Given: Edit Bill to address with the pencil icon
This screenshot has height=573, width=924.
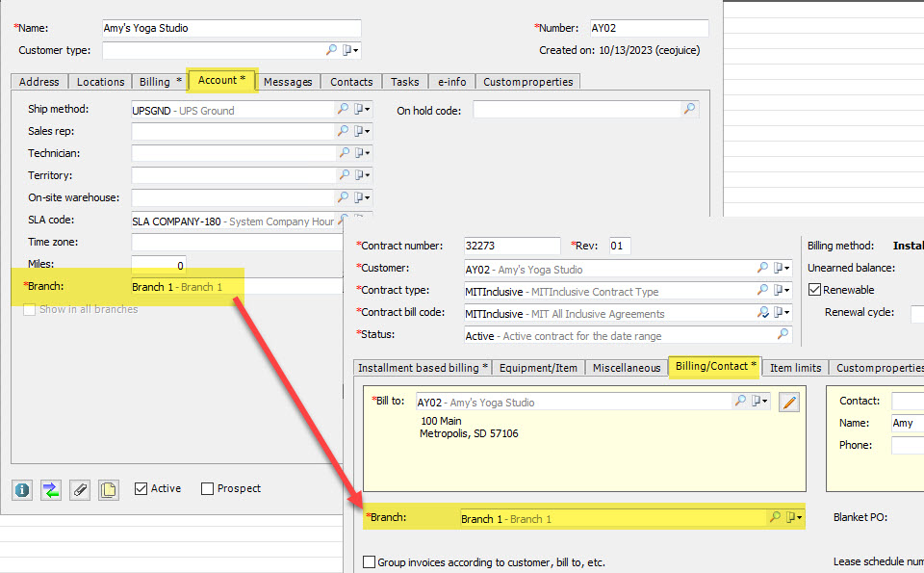Looking at the screenshot, I should coord(789,402).
